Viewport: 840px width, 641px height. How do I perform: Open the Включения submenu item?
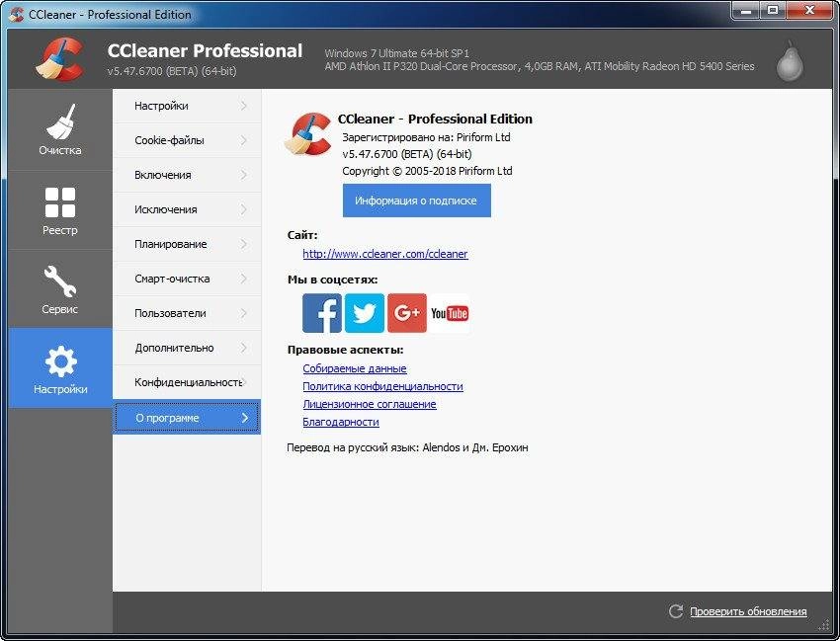(187, 175)
